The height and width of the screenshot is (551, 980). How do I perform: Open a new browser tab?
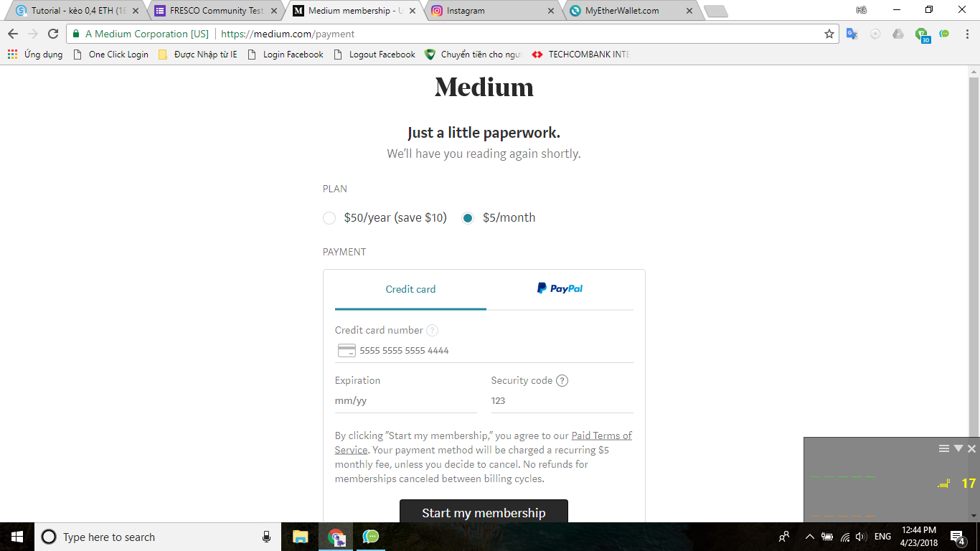(715, 11)
